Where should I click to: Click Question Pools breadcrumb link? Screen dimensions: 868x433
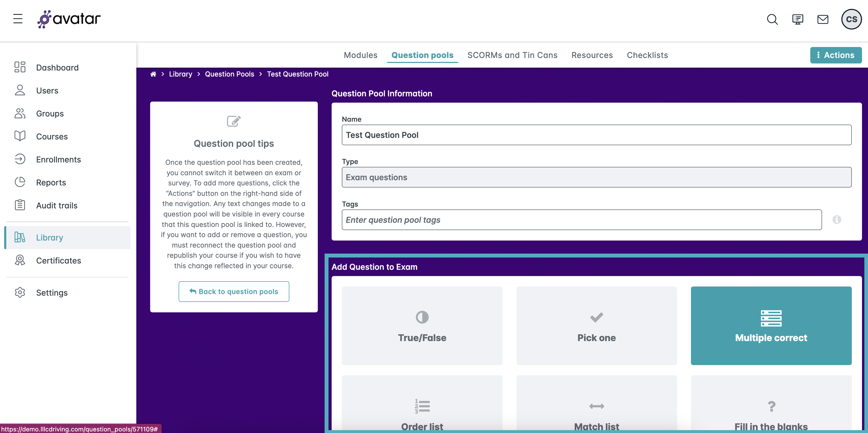click(230, 74)
